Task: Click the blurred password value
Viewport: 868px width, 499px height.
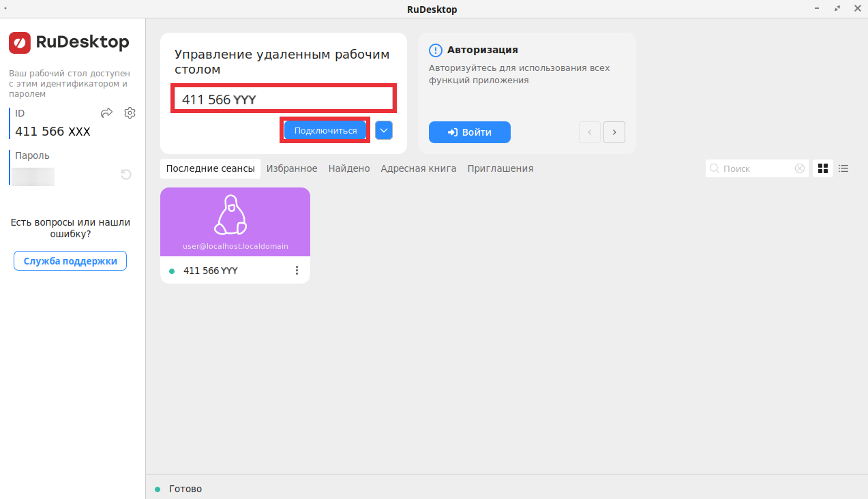Action: tap(33, 176)
